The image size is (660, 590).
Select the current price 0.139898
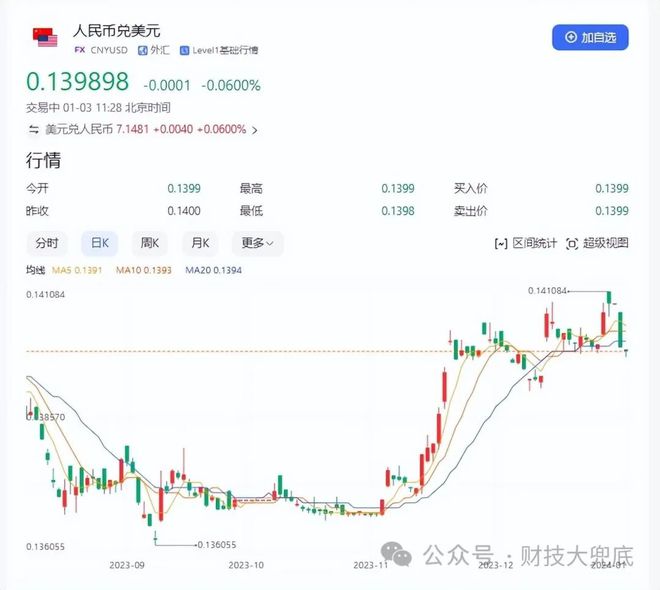click(77, 82)
